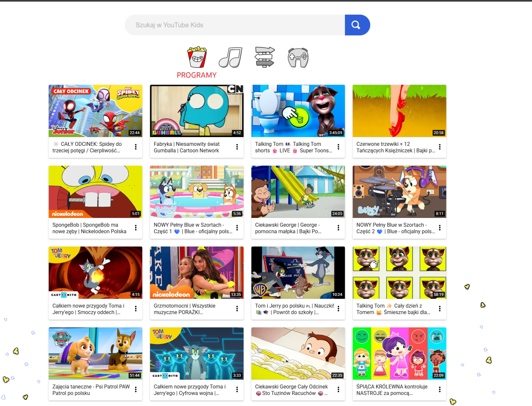
Task: Play Ciekawski George playground video
Action: coord(298,191)
